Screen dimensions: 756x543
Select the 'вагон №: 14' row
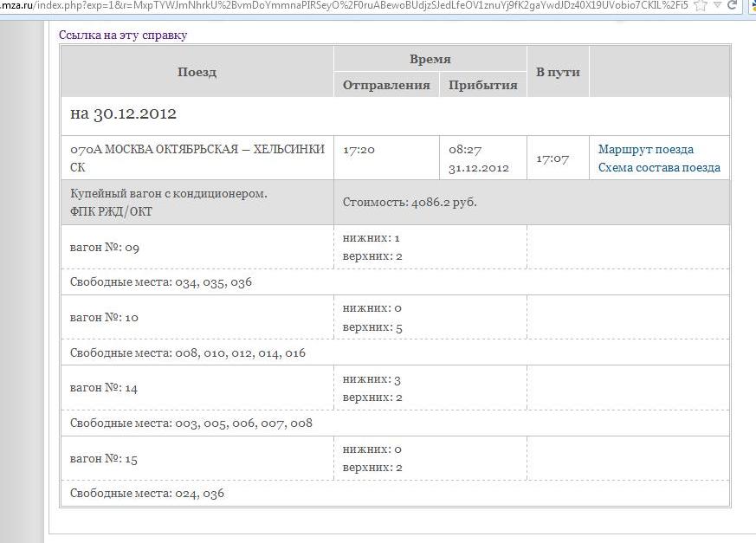104,388
